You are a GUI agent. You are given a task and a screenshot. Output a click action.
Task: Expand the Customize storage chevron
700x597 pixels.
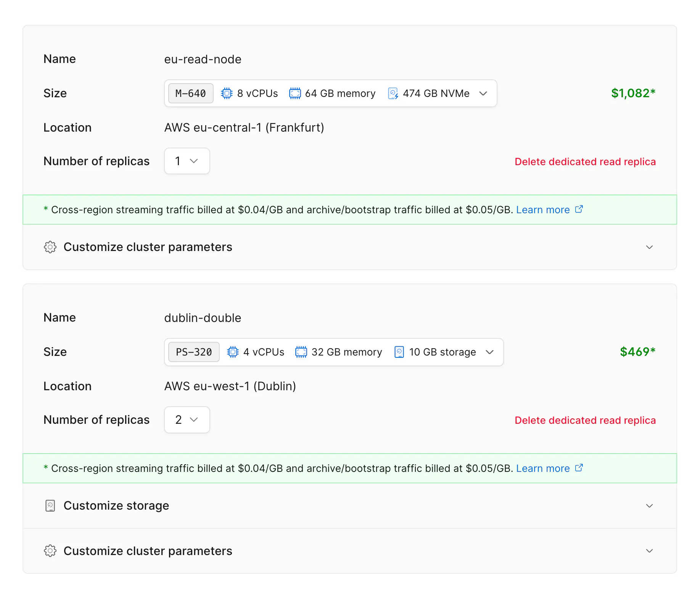pyautogui.click(x=649, y=506)
